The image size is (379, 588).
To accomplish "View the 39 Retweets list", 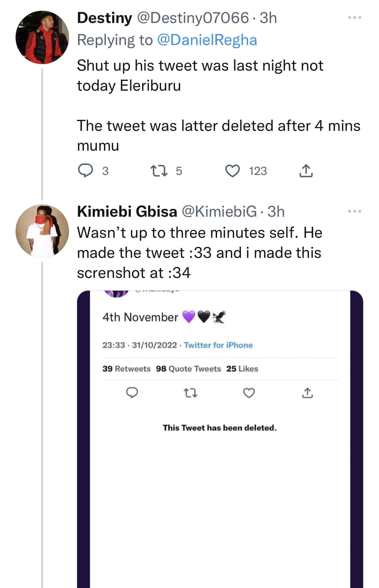I will 126,369.
